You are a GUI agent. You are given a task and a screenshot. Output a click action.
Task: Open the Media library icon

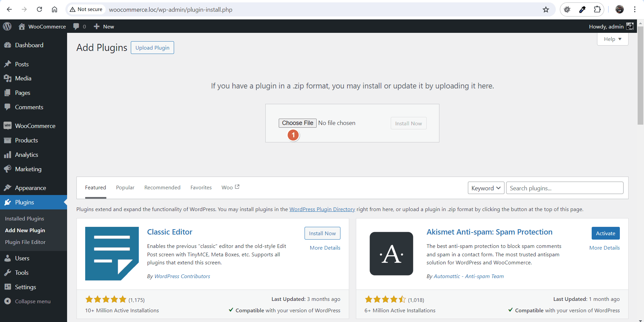(x=8, y=78)
